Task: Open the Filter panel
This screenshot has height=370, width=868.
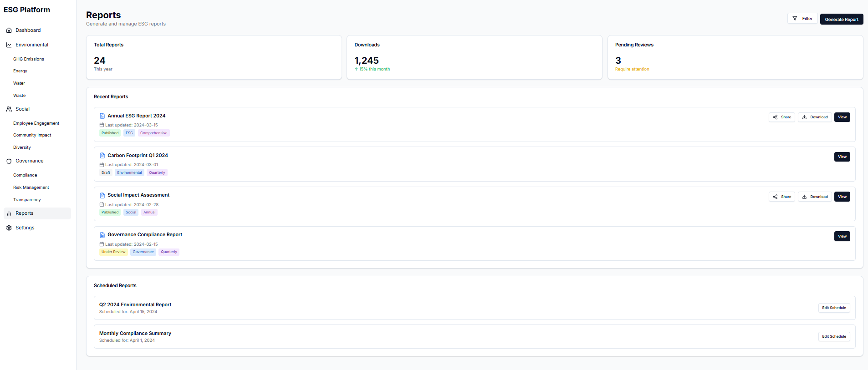Action: click(x=802, y=18)
